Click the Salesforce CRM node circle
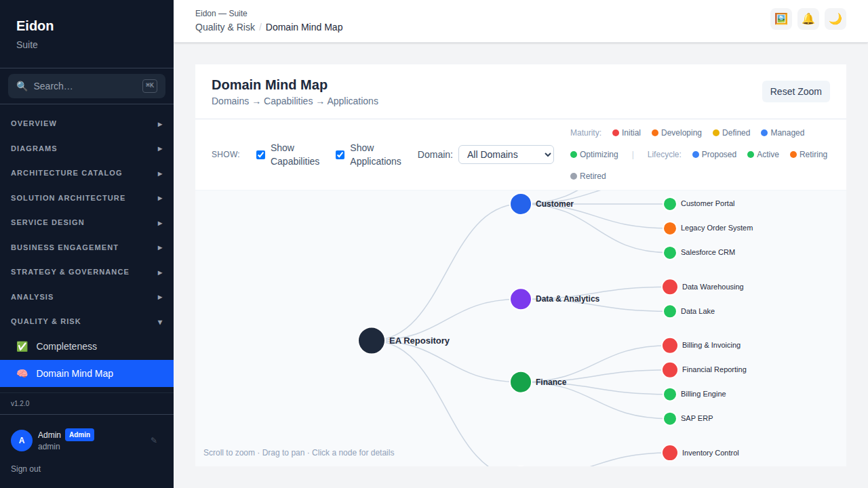The height and width of the screenshot is (488, 868). click(670, 253)
